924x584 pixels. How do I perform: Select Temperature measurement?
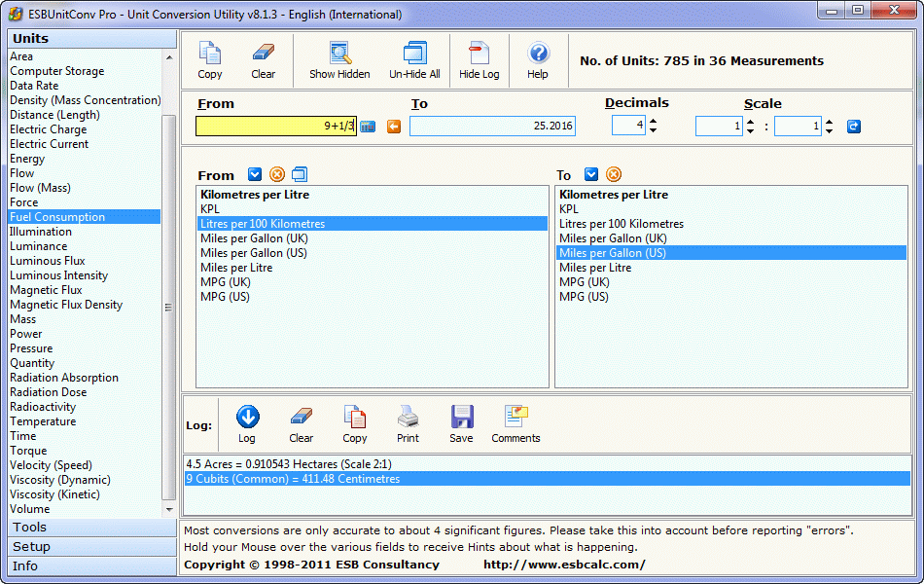(43, 421)
